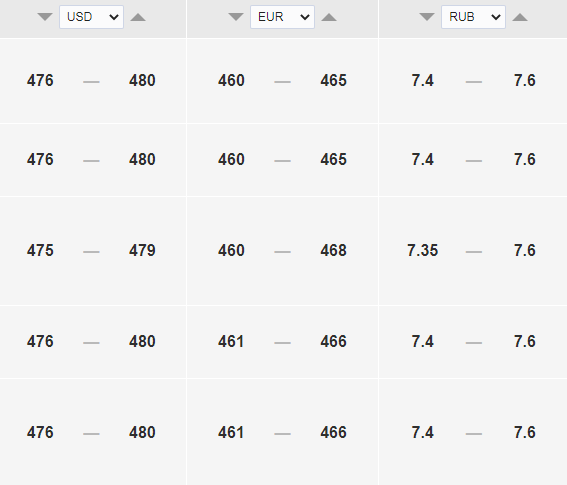567x485 pixels.
Task: Click EUR buy rate 461 in fourth row
Action: click(231, 341)
